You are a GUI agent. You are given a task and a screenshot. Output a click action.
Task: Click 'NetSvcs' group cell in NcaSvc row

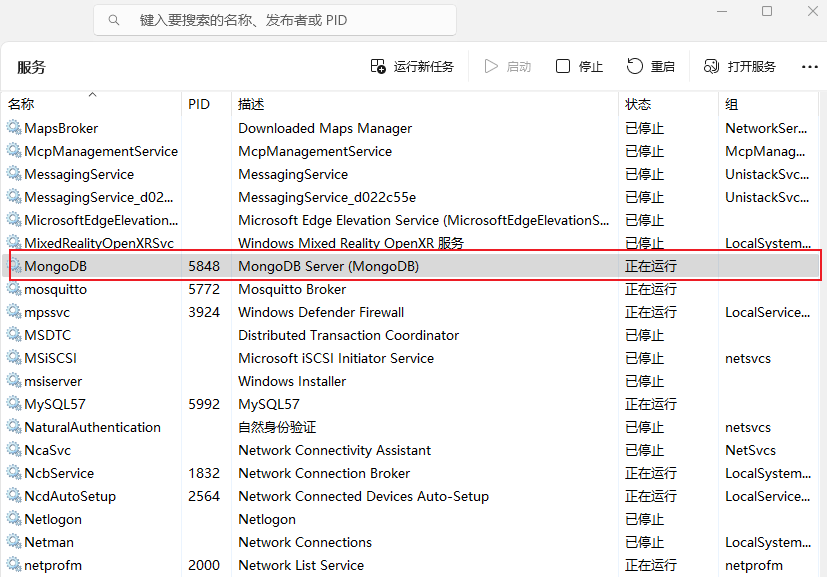pos(751,450)
